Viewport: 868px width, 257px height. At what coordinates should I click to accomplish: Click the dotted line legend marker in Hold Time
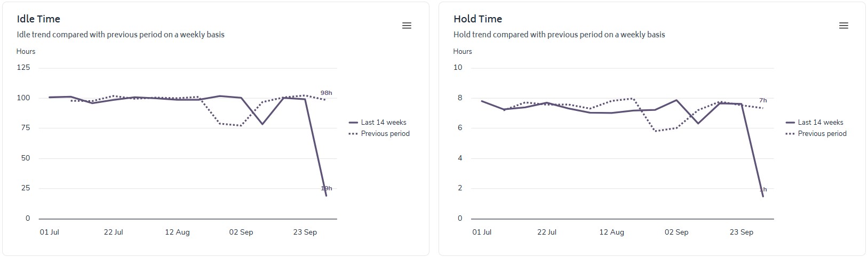[x=790, y=134]
